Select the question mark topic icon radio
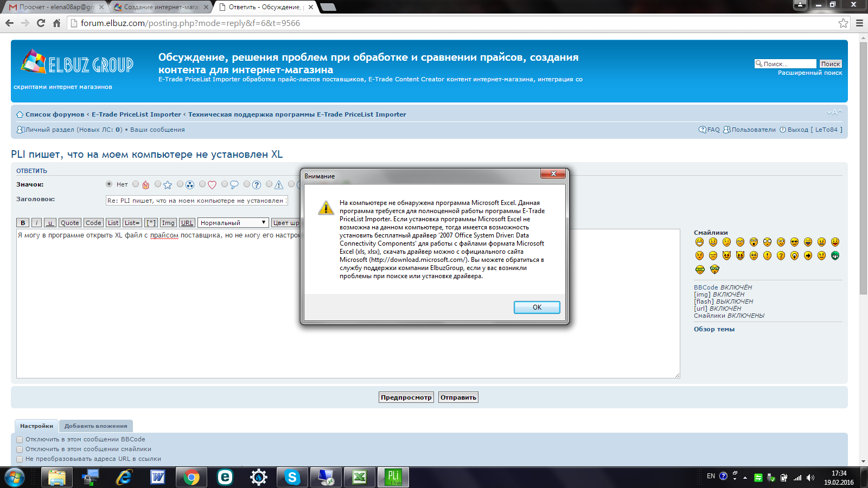 click(x=247, y=184)
